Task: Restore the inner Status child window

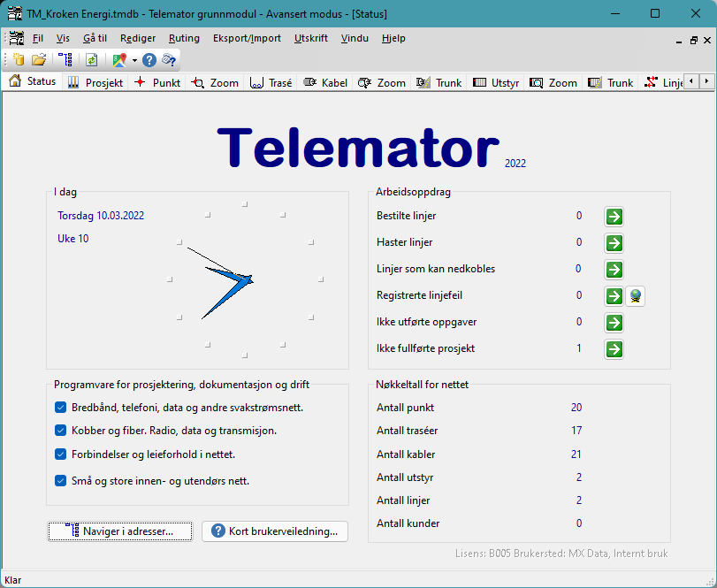Action: pos(694,41)
